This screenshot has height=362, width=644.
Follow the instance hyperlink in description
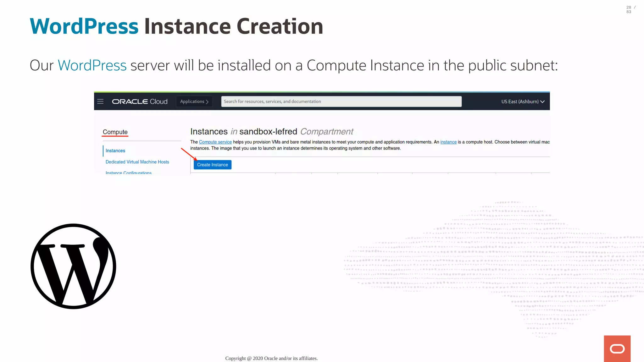point(448,142)
